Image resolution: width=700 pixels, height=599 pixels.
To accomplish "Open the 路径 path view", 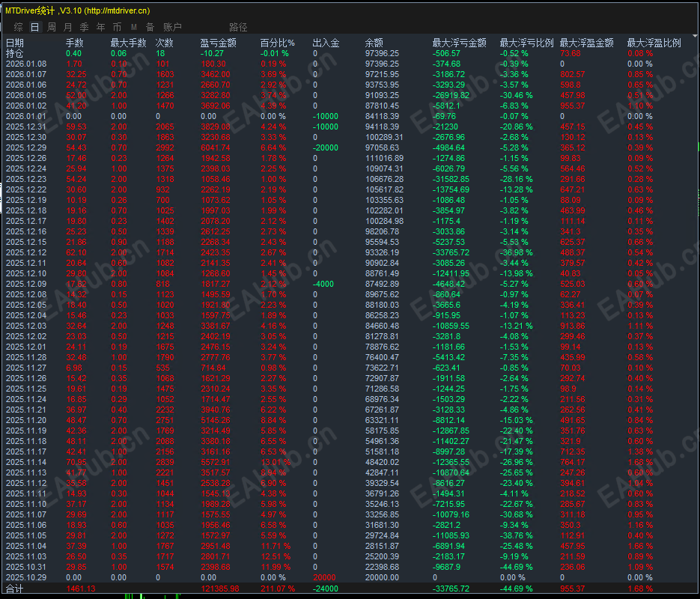I will tap(238, 27).
